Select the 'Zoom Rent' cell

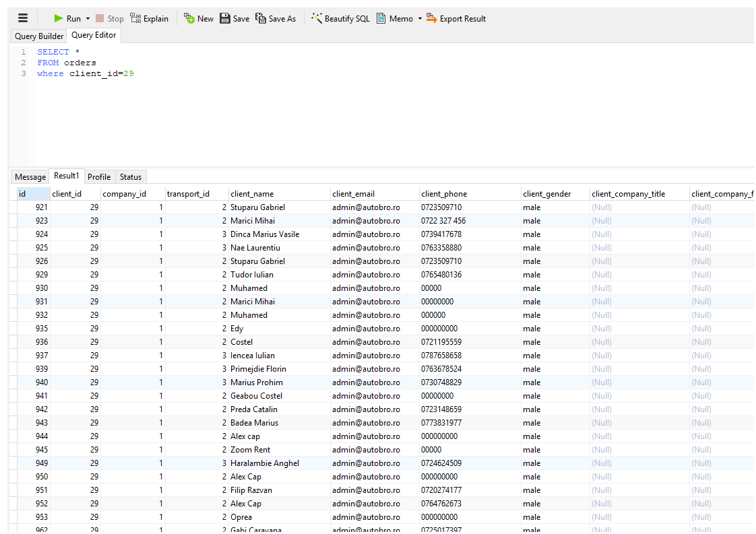coord(279,450)
